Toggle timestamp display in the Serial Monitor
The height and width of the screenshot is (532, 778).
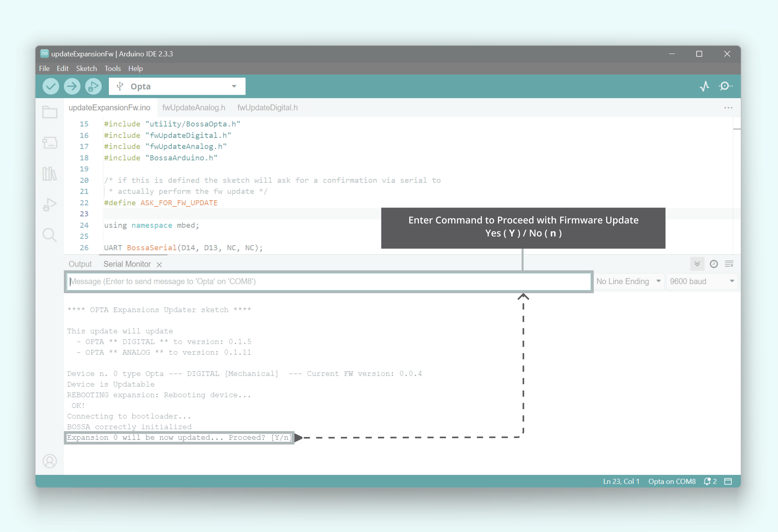click(x=714, y=264)
